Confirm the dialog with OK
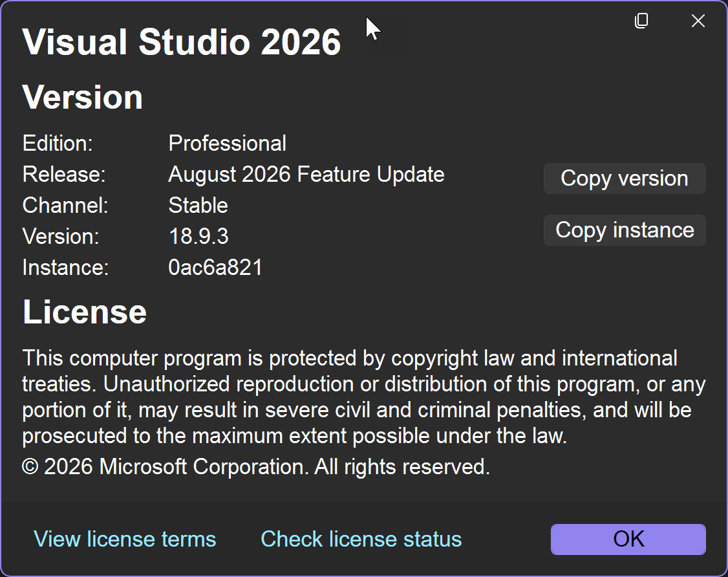The image size is (728, 577). click(x=628, y=539)
